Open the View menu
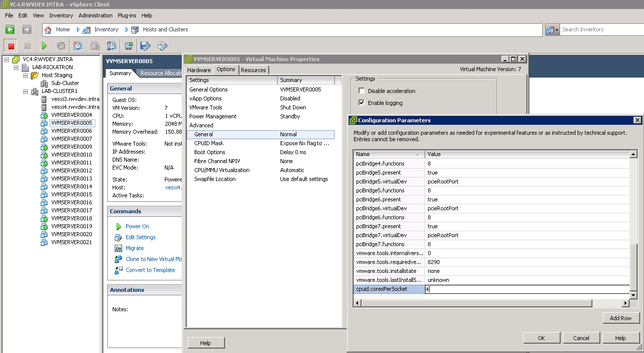This screenshot has width=644, height=353. pos(38,15)
